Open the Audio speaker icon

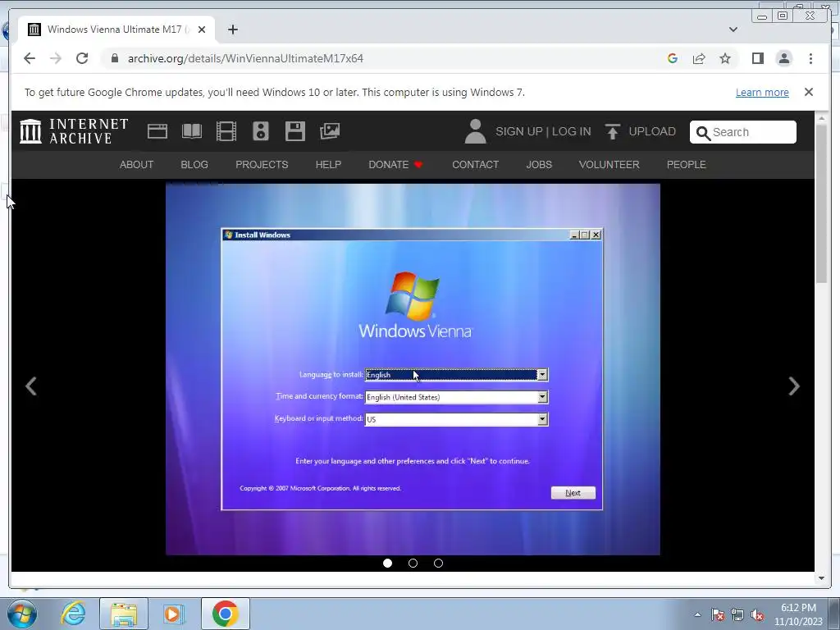click(260, 131)
